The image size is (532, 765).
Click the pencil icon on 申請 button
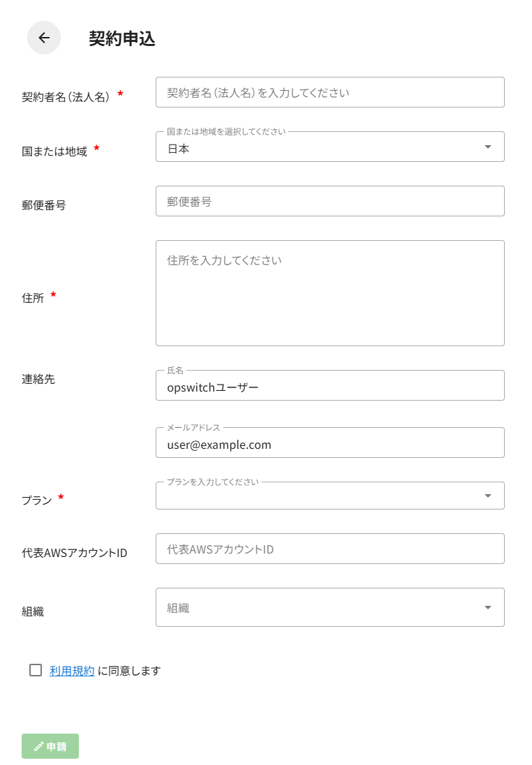tap(39, 746)
